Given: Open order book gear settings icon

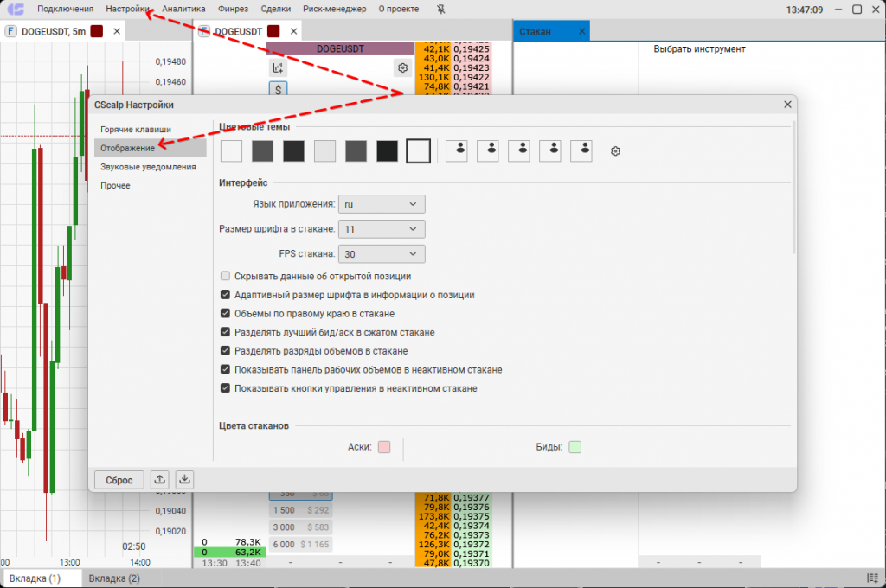Looking at the screenshot, I should click(403, 68).
